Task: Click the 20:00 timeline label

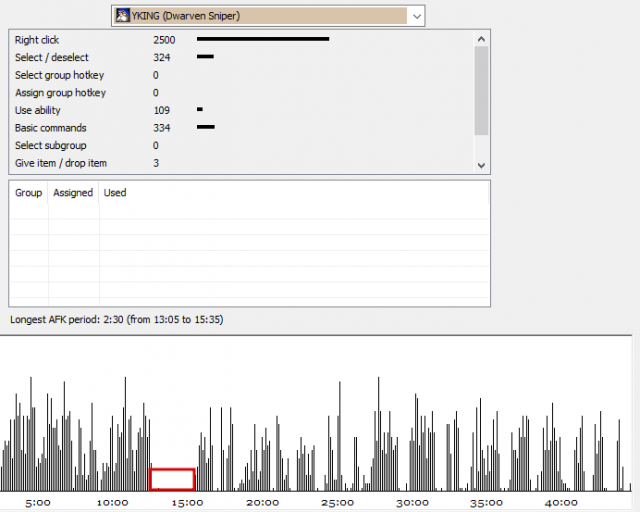Action: [x=262, y=503]
